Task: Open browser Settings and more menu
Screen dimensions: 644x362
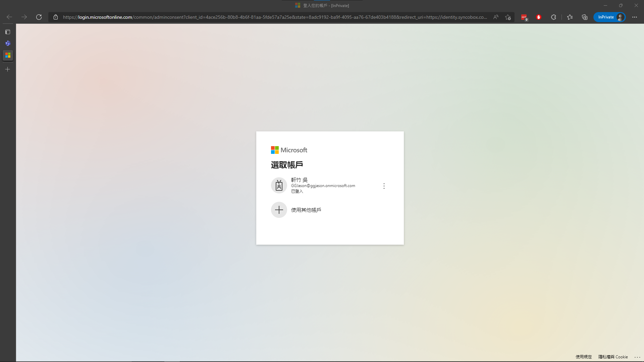Action: [634, 17]
